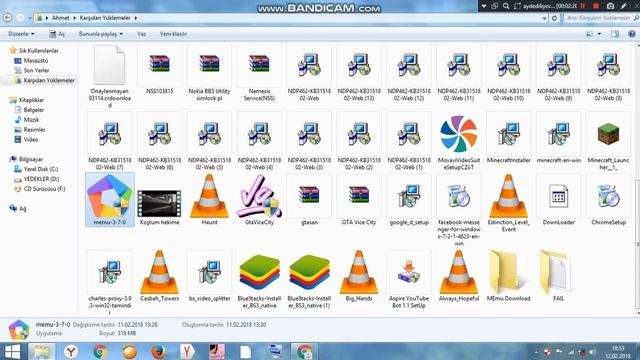
Task: Open the Düzenle dropdown menu
Action: [21, 34]
